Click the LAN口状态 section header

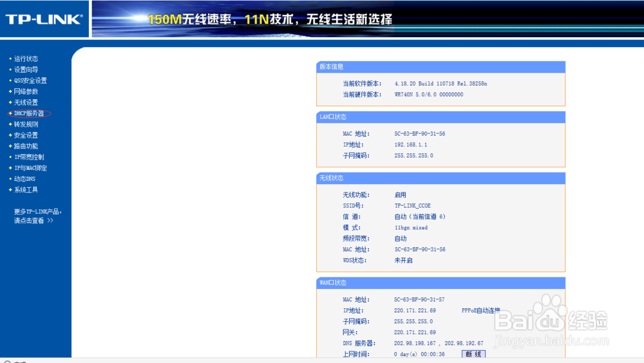(440, 117)
